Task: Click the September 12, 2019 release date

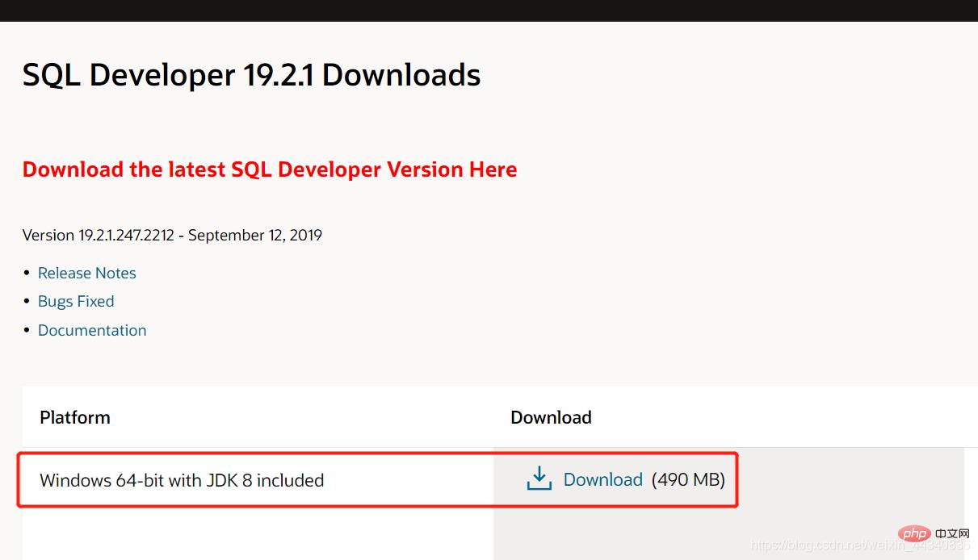Action: 255,236
